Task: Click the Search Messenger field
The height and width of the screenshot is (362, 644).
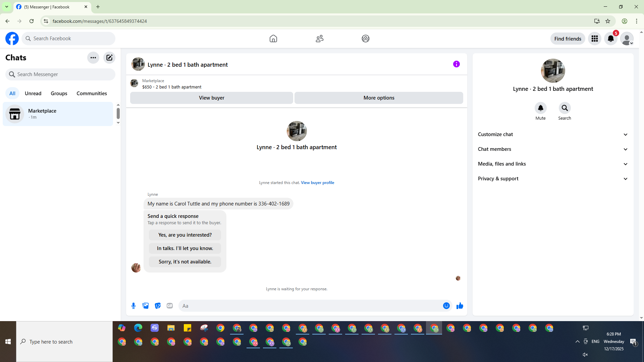Action: tap(60, 74)
